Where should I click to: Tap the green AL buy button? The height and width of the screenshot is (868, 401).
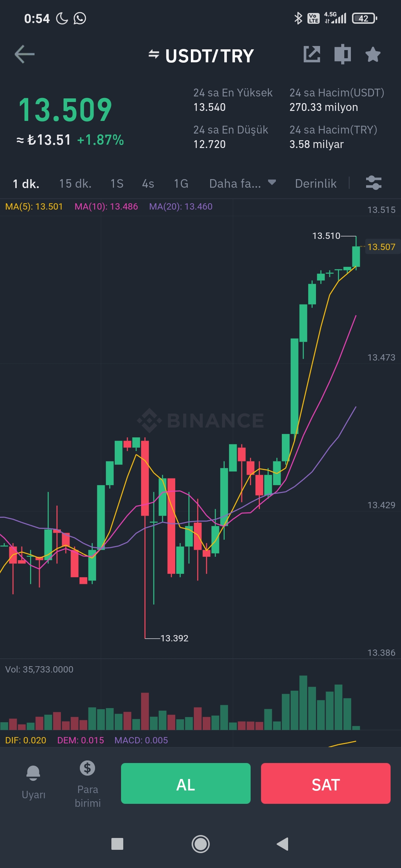click(186, 783)
